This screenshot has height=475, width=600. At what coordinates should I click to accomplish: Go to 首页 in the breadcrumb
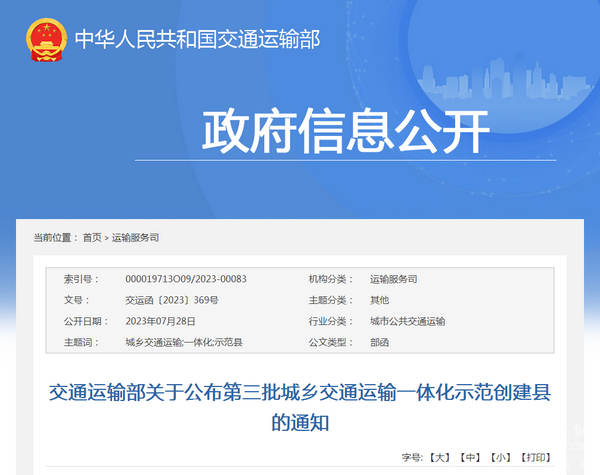point(92,237)
